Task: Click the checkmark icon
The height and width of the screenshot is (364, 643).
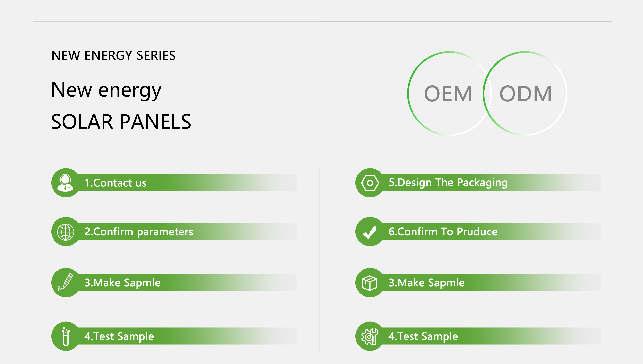Action: 370,232
